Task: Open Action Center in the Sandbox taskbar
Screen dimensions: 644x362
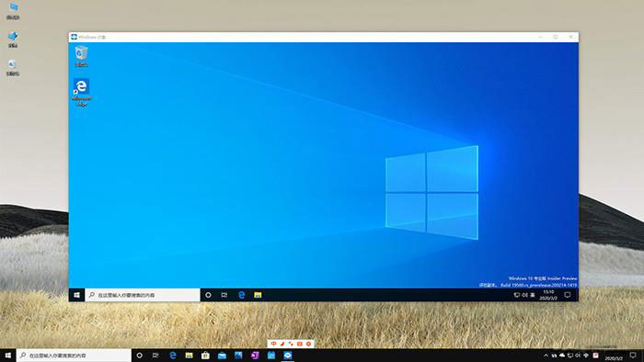Action: (x=568, y=295)
